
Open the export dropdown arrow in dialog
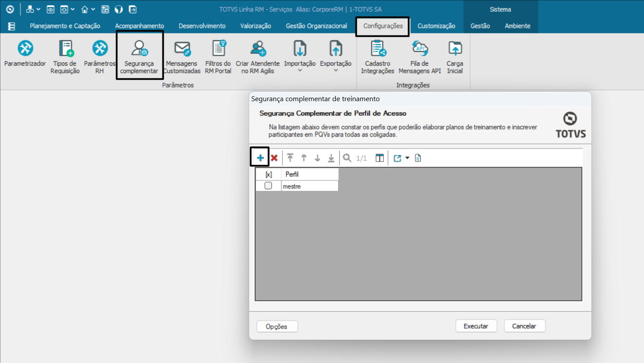point(407,158)
